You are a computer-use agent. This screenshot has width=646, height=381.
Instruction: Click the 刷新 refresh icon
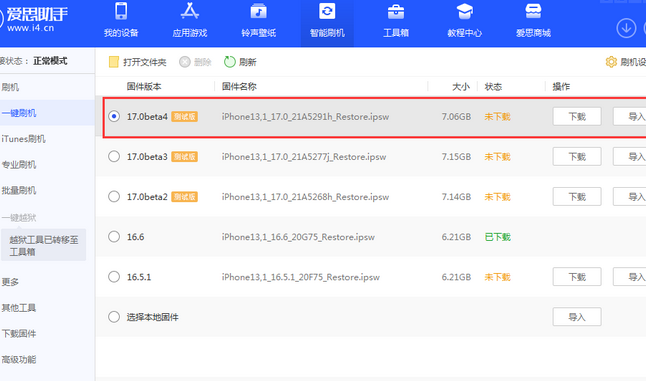[x=229, y=62]
